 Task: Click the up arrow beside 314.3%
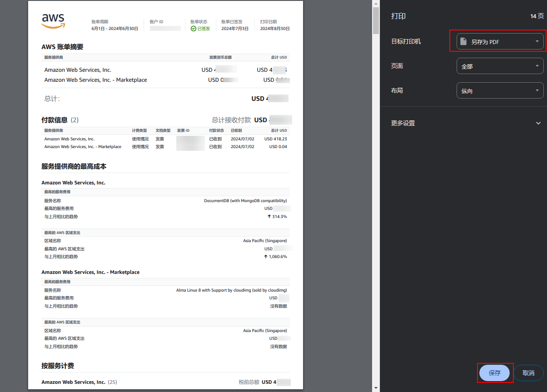[x=269, y=217]
